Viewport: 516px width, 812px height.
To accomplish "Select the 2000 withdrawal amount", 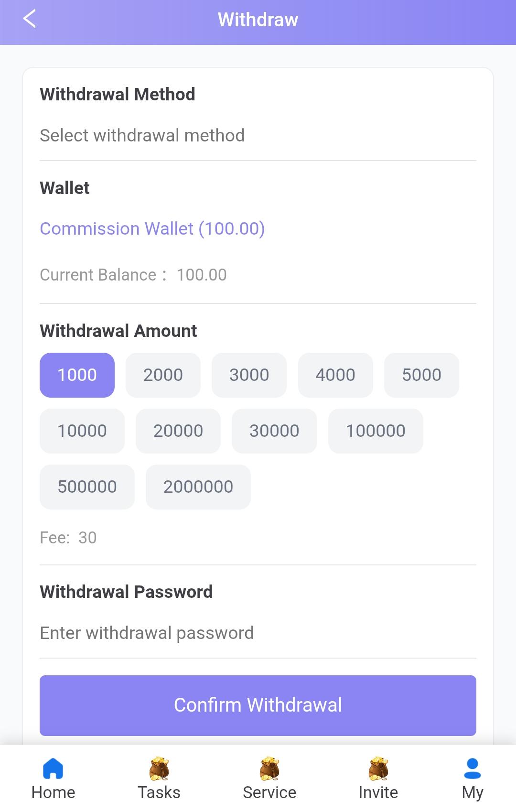I will click(163, 375).
